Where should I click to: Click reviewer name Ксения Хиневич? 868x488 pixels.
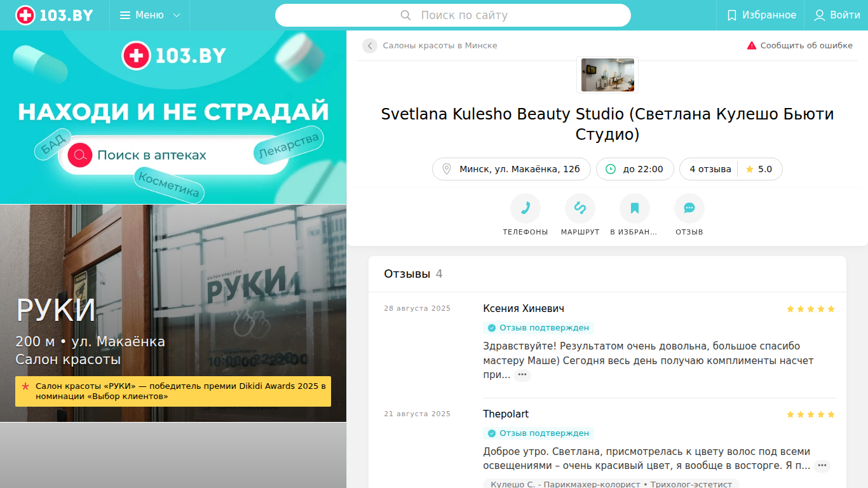click(524, 309)
